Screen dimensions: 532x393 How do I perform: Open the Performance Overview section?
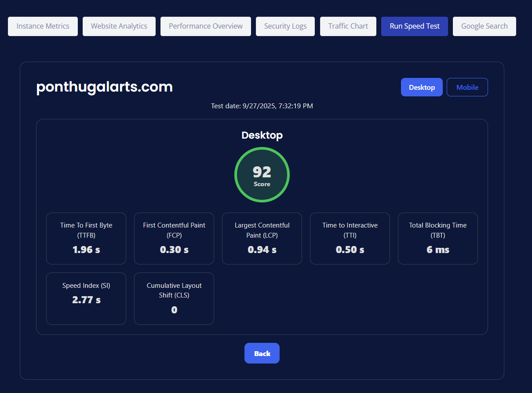tap(205, 26)
